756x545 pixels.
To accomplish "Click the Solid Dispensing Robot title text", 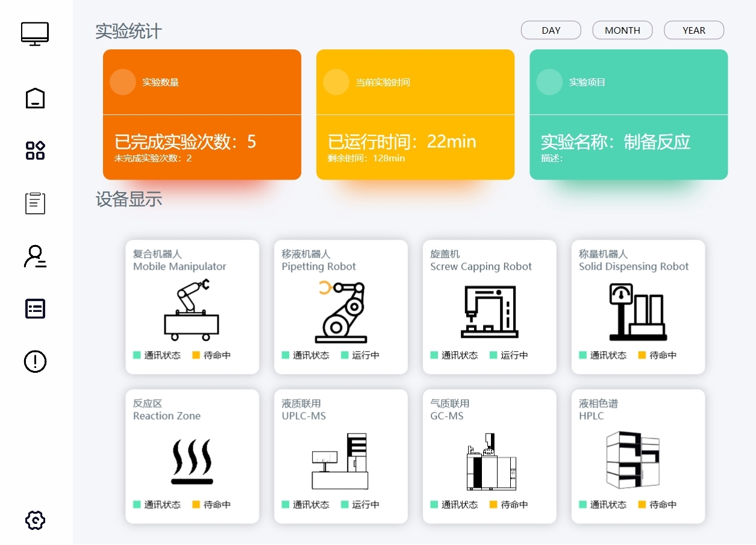I will (634, 266).
